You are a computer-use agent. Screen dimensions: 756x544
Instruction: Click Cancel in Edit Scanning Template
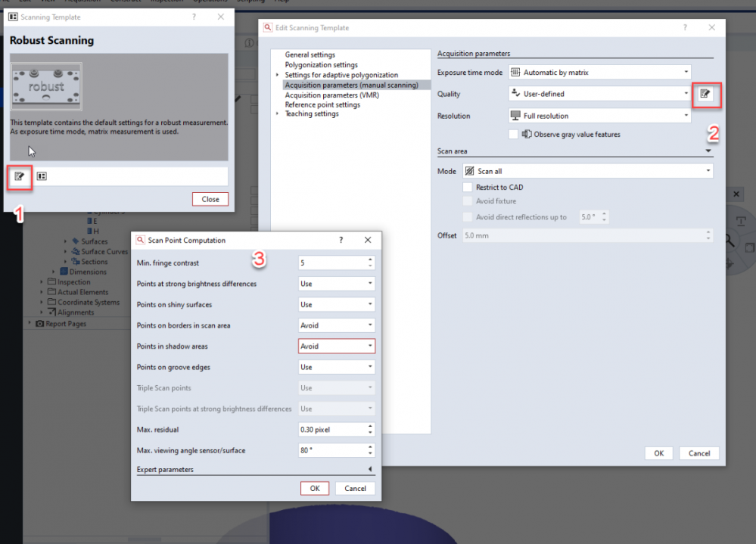pos(699,453)
